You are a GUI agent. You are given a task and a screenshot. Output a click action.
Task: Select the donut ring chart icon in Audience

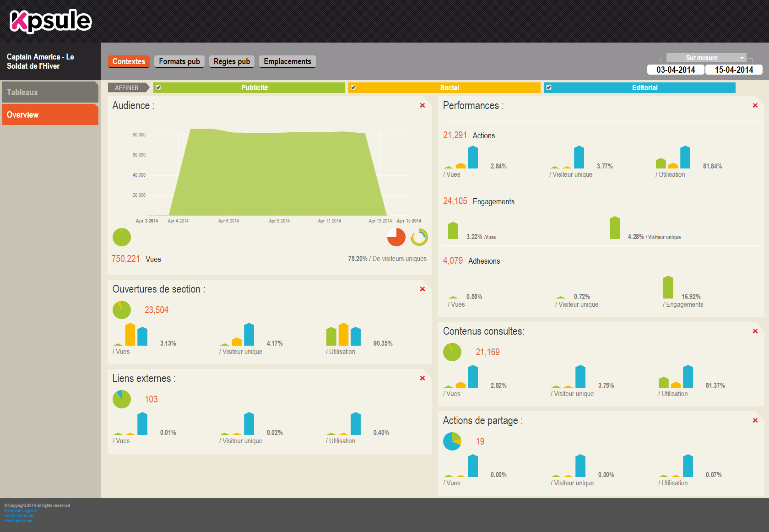click(x=419, y=237)
